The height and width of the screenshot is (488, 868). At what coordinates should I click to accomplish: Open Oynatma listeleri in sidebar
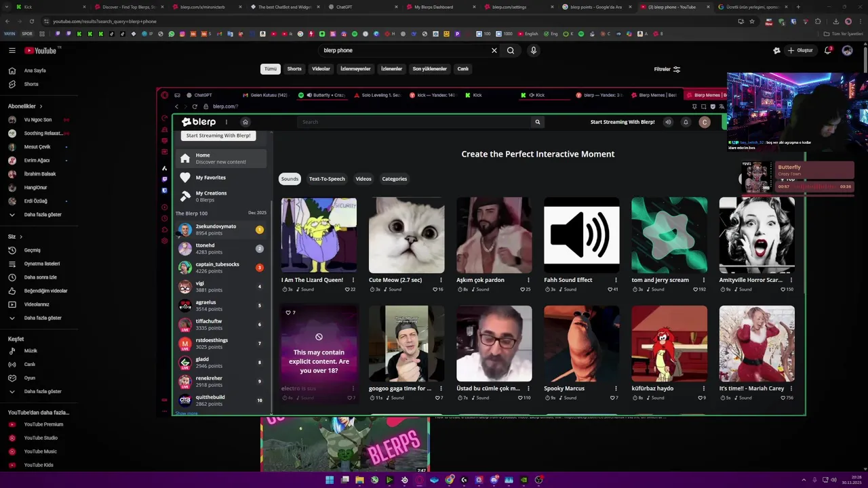pyautogui.click(x=42, y=264)
